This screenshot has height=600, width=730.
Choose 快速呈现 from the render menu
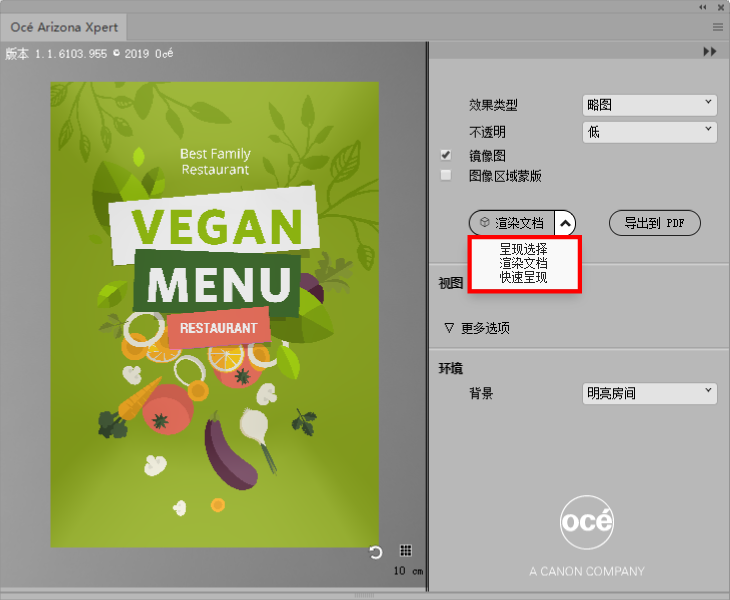coord(524,277)
